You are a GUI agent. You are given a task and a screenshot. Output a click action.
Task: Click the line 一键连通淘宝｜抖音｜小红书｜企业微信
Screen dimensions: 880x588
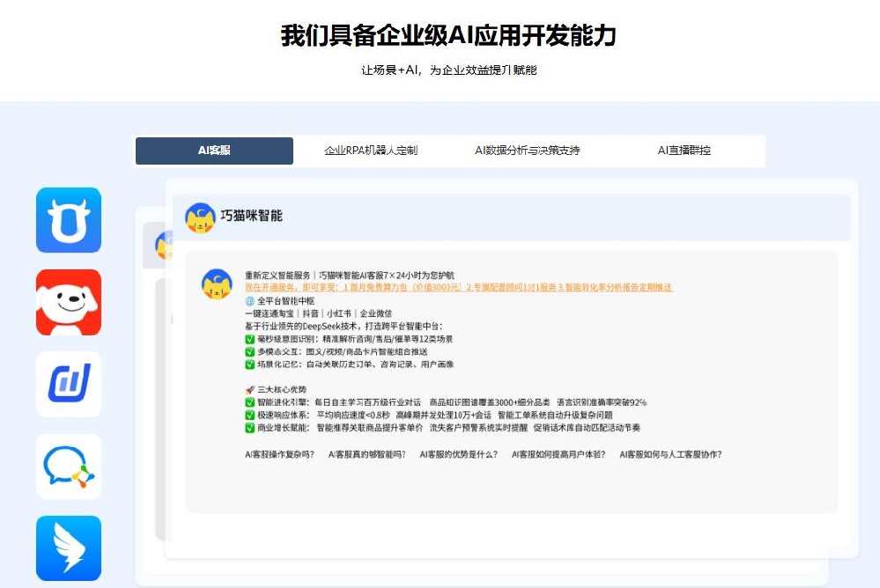pos(319,313)
